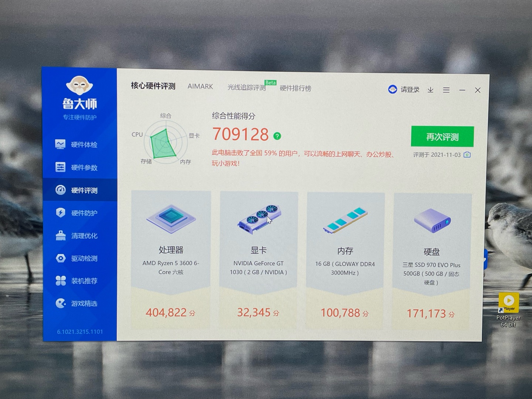532x399 pixels.
Task: Click the 评测于 2021-11-03 date text
Action: click(437, 155)
